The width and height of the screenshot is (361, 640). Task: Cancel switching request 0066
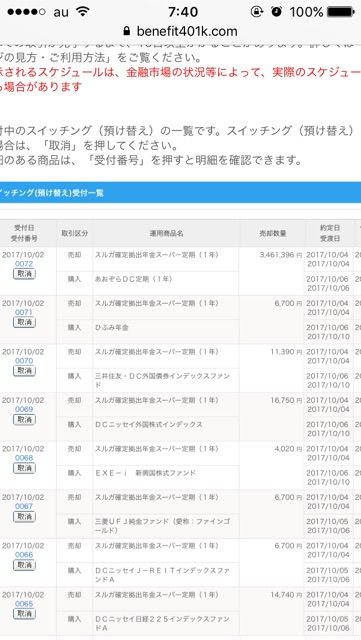click(24, 565)
